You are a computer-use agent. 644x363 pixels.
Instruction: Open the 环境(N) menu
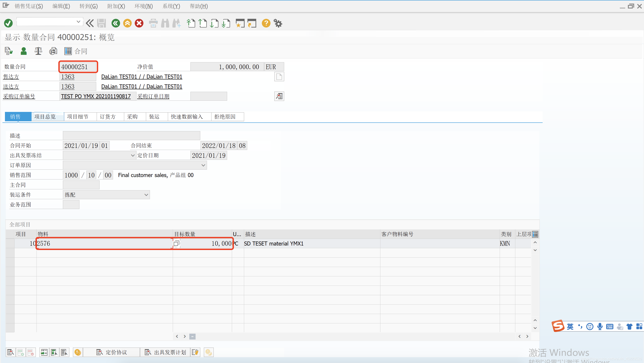pos(143,6)
